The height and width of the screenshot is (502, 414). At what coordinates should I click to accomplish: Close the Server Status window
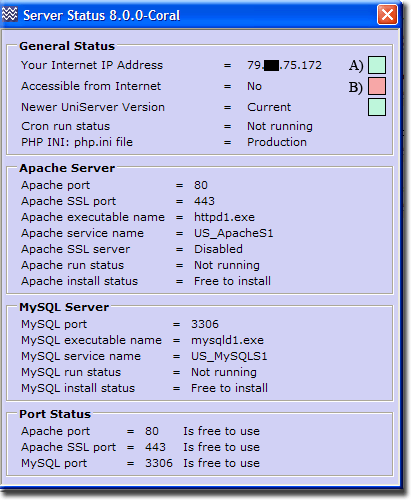(387, 15)
